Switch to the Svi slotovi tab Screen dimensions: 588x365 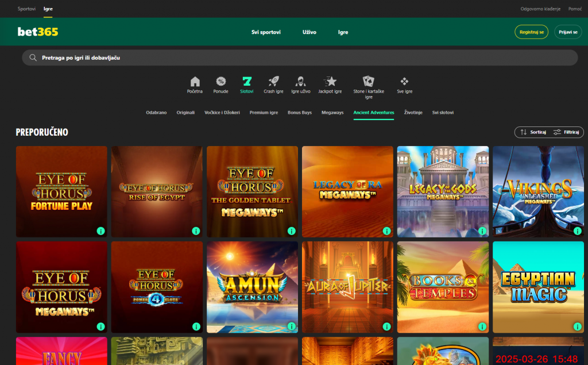(443, 112)
